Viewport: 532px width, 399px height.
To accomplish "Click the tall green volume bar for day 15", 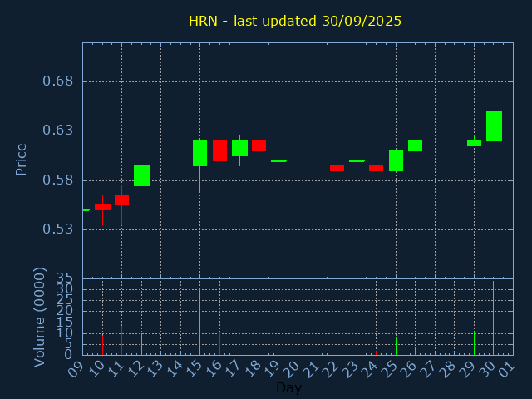I will click(x=199, y=322).
